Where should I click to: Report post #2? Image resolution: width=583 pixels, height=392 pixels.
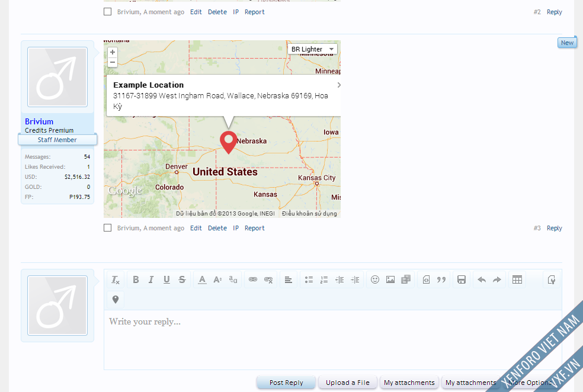(x=254, y=12)
